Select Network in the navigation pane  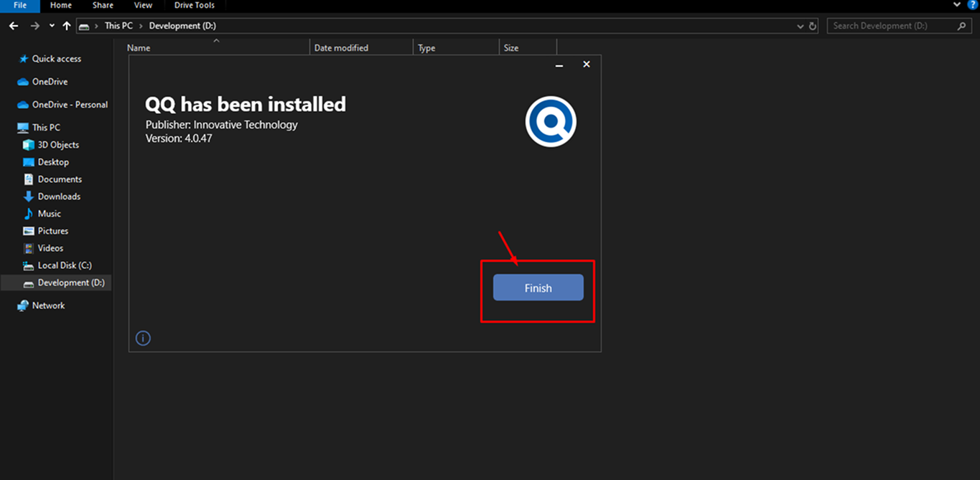click(x=48, y=306)
